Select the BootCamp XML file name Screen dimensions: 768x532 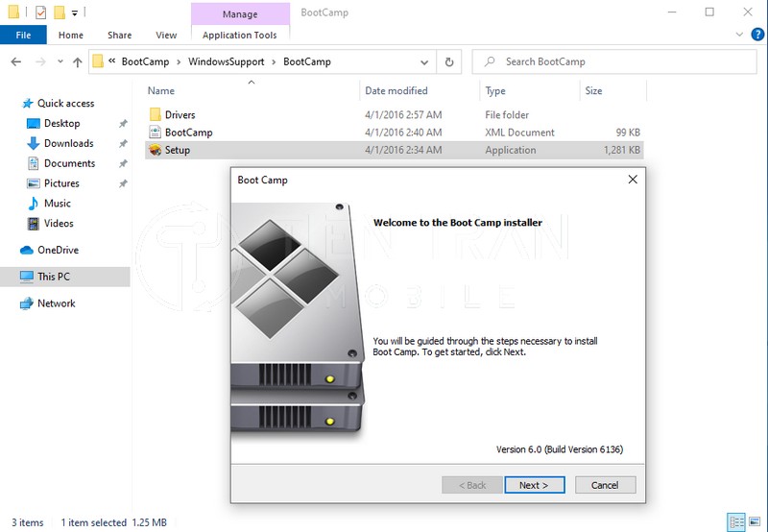pyautogui.click(x=188, y=133)
